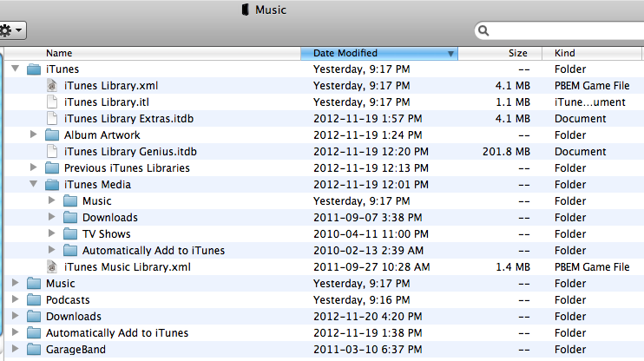Screen dimensions: 644x361
Task: Select Previous iTunes Libraries folder icon
Action: click(x=52, y=168)
